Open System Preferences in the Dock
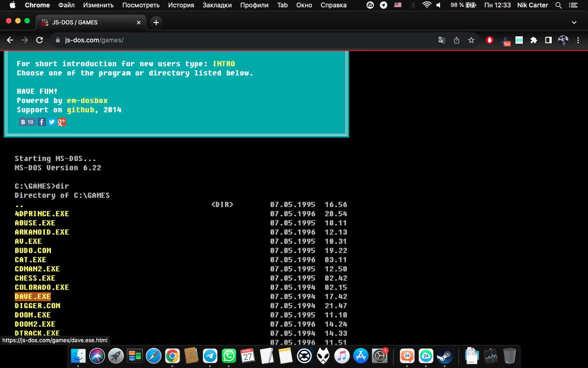 380,355
